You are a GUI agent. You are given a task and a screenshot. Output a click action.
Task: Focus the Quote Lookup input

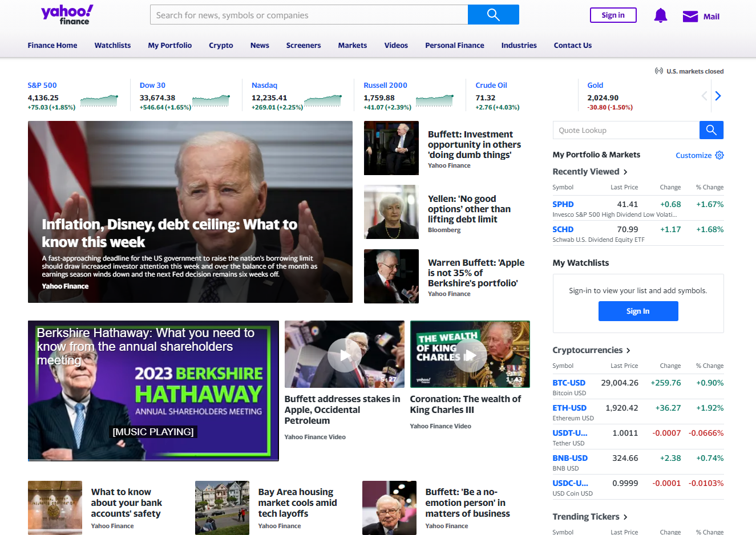tap(626, 130)
